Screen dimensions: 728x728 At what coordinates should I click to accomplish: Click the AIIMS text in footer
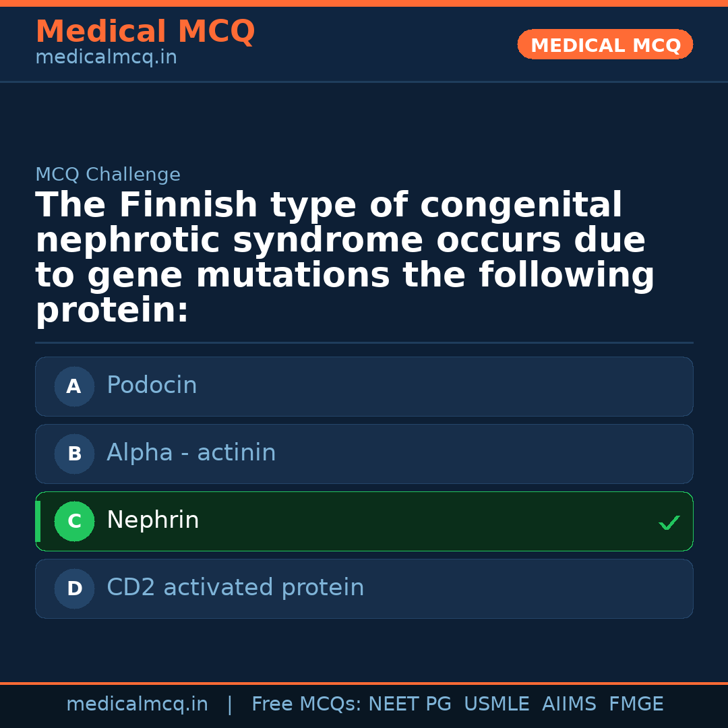[x=569, y=704]
